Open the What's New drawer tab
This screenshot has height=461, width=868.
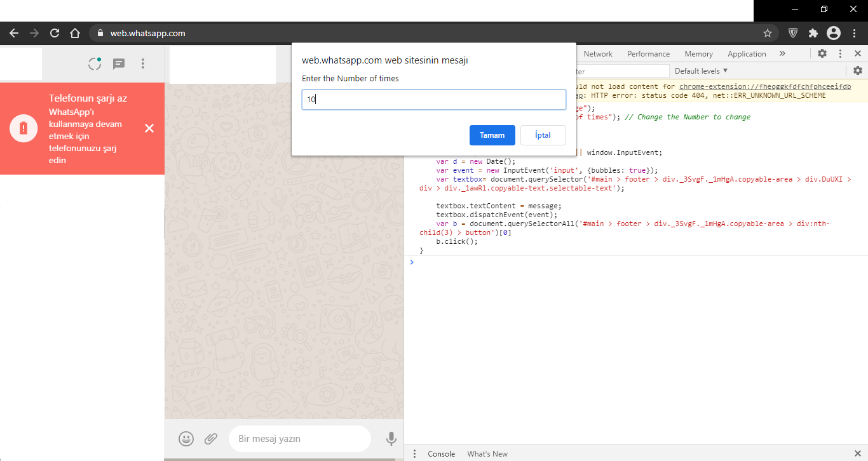[487, 453]
